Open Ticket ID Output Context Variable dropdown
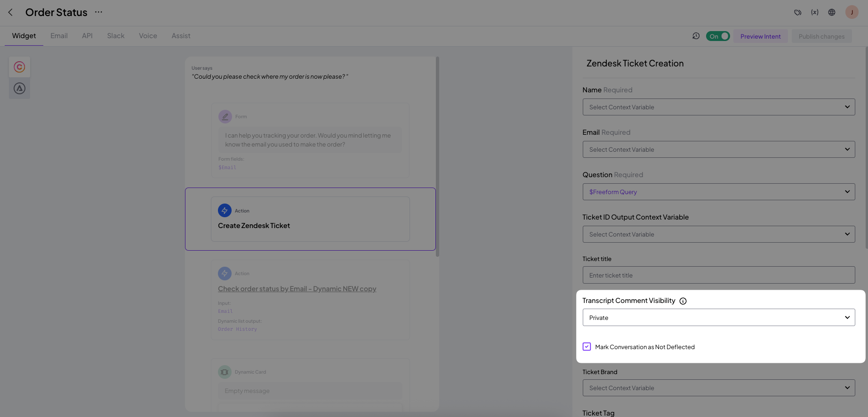This screenshot has height=417, width=868. pyautogui.click(x=719, y=234)
